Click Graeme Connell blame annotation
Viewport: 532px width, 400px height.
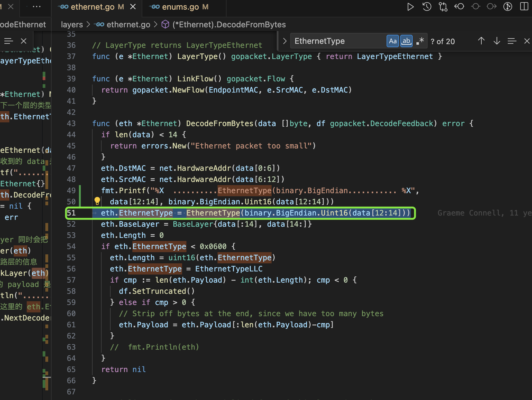484,213
